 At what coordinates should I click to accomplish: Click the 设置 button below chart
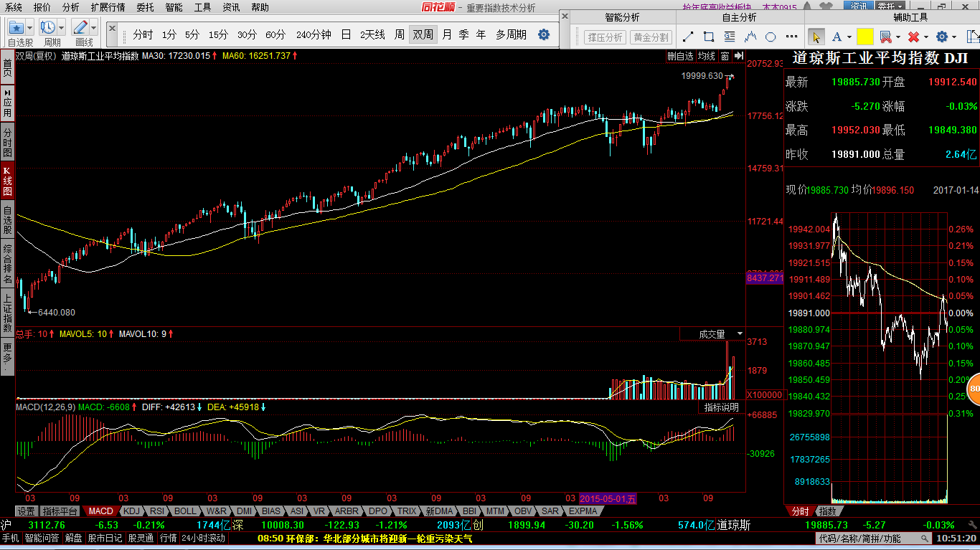click(x=27, y=511)
